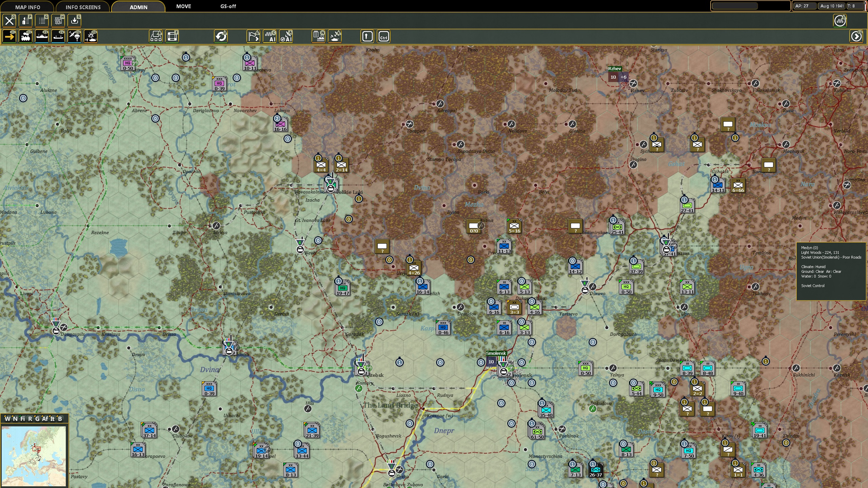
Task: Select the Rail move locomotive icon (F2)
Action: pyautogui.click(x=26, y=37)
